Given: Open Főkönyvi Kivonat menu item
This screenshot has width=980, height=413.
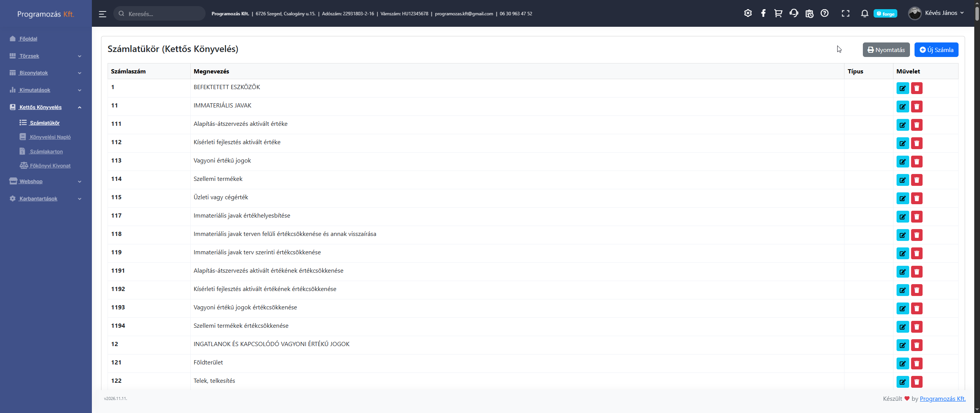Looking at the screenshot, I should (x=50, y=166).
